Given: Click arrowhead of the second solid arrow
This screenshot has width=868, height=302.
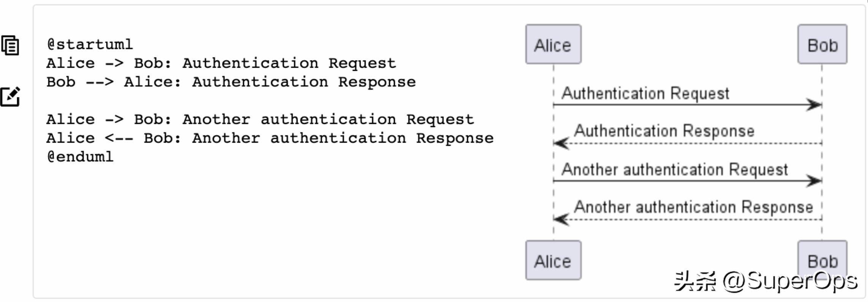Looking at the screenshot, I should 814,181.
